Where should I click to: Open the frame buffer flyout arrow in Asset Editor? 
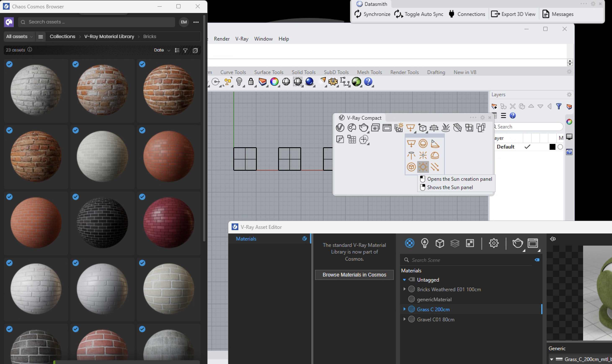(539, 250)
